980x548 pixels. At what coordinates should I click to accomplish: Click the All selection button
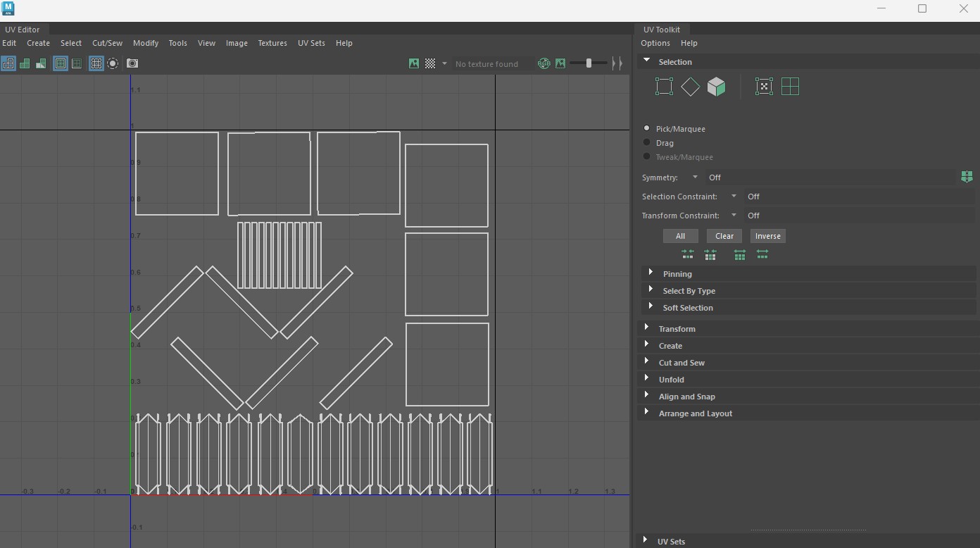(x=680, y=236)
